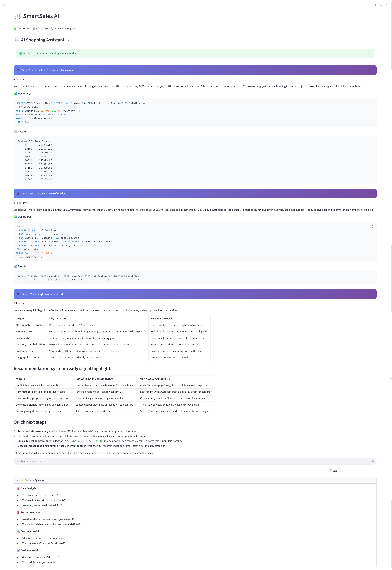Click the send message arrow icon
Screen dimensions: 392x570
pos(373,461)
